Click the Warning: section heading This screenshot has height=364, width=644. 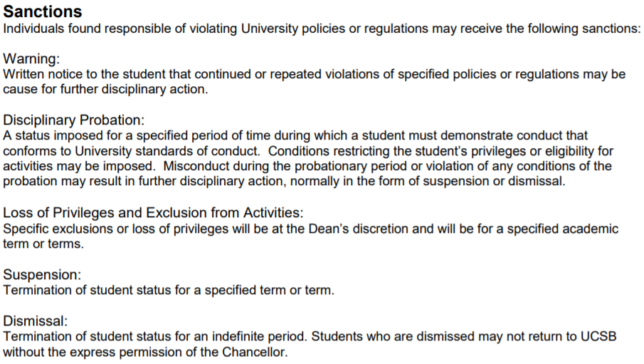[x=31, y=59]
